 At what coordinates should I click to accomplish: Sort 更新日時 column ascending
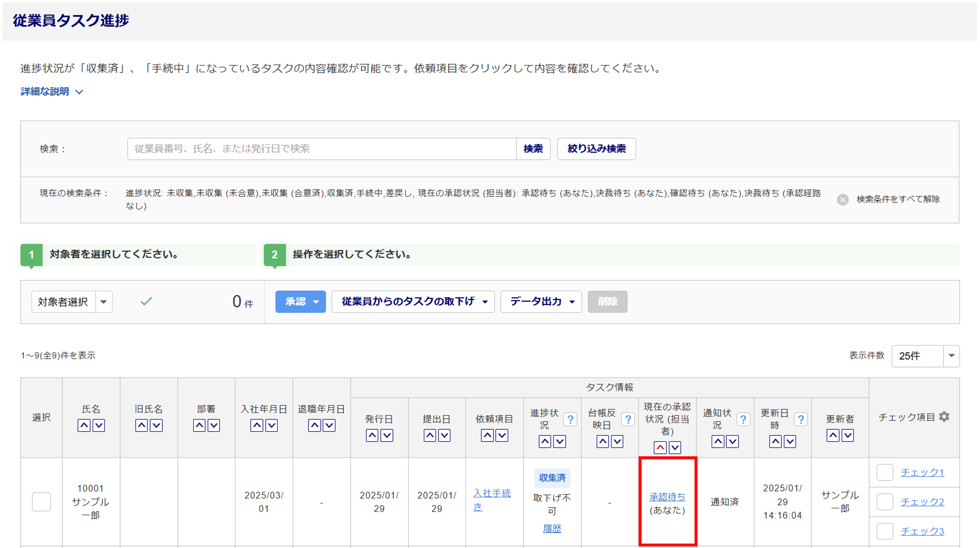(x=775, y=442)
